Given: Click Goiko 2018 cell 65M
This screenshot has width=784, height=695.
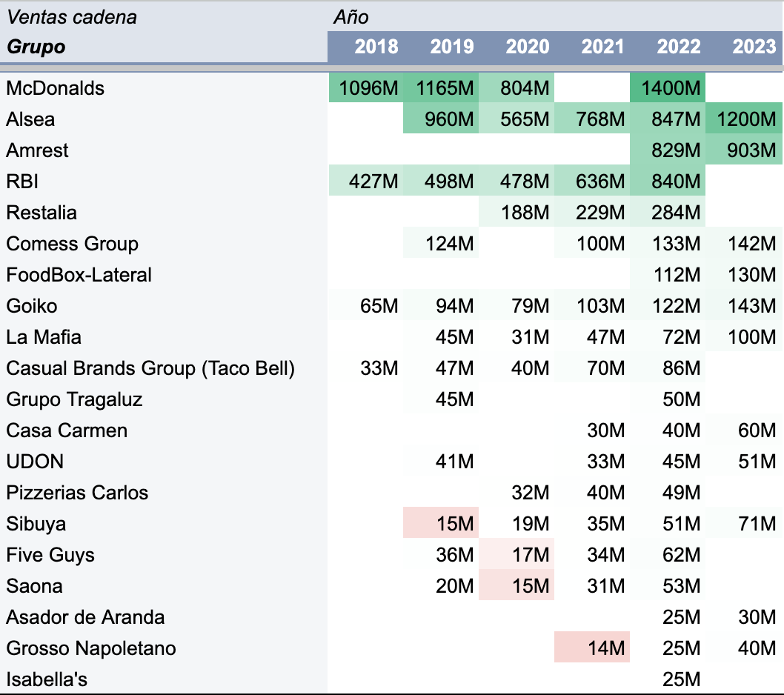Looking at the screenshot, I should (366, 305).
